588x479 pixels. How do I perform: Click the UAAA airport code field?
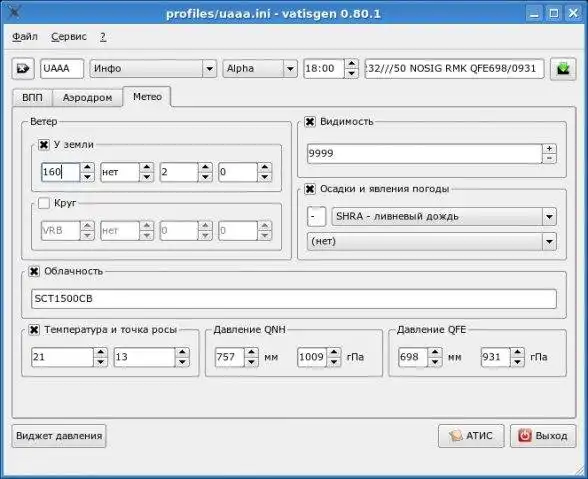(62, 69)
